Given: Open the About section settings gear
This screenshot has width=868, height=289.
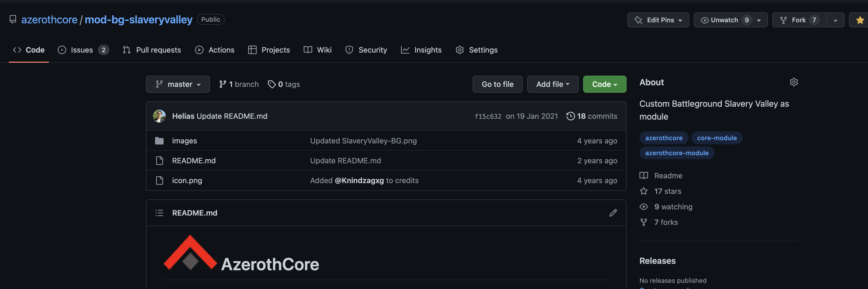Looking at the screenshot, I should coord(794,82).
